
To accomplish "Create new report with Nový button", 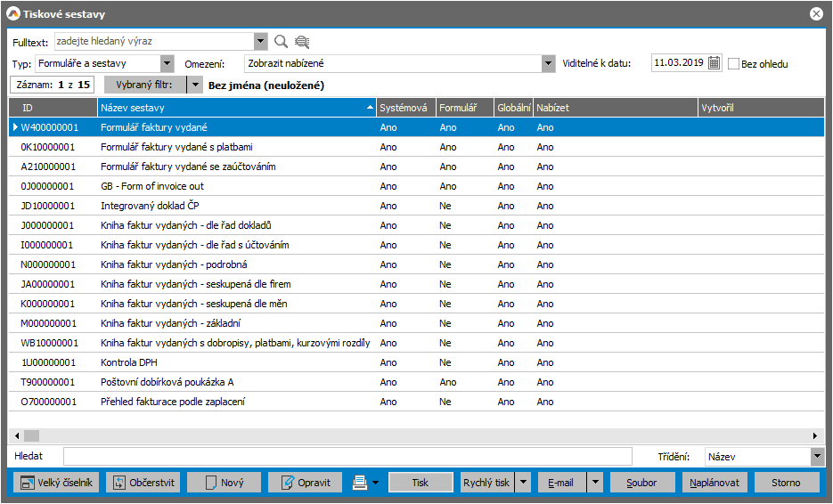I will (x=224, y=483).
